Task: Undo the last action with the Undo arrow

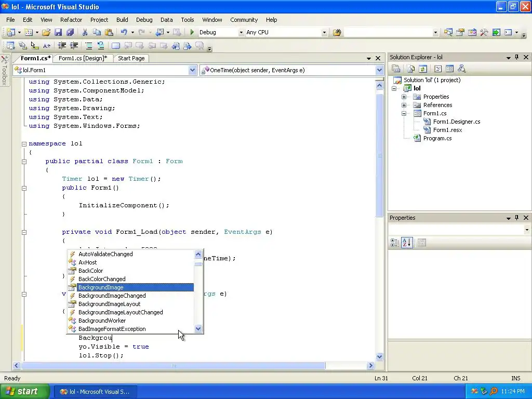Action: click(124, 32)
